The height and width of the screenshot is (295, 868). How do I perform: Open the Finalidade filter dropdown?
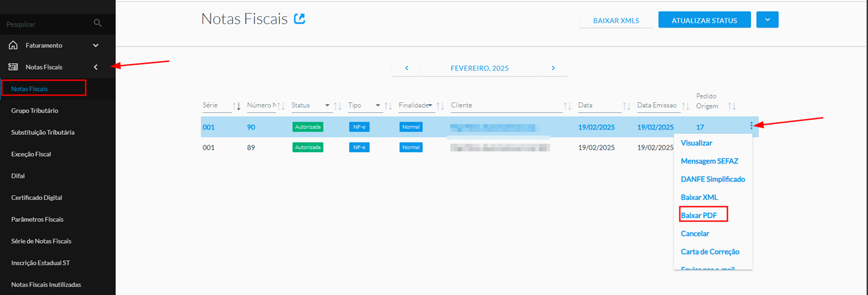pyautogui.click(x=430, y=105)
